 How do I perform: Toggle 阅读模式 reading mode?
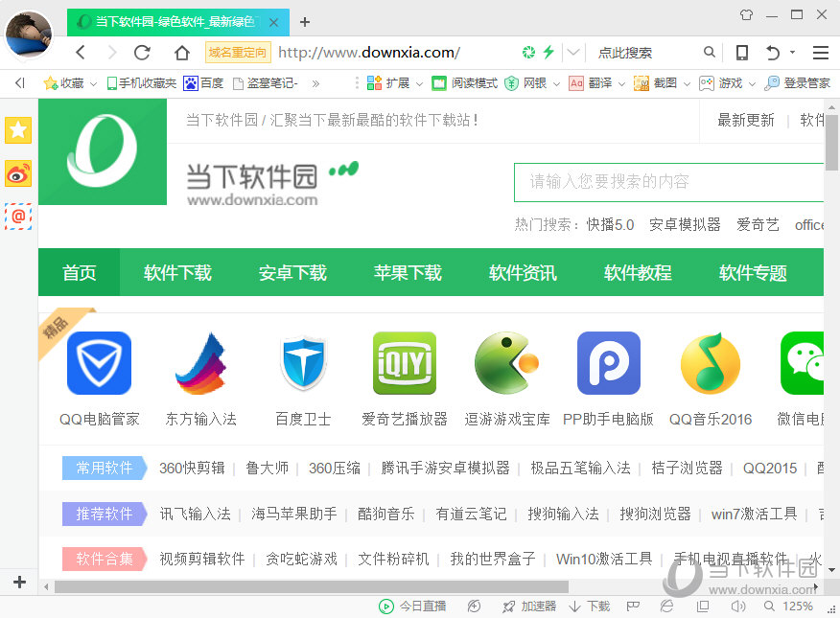tap(464, 83)
